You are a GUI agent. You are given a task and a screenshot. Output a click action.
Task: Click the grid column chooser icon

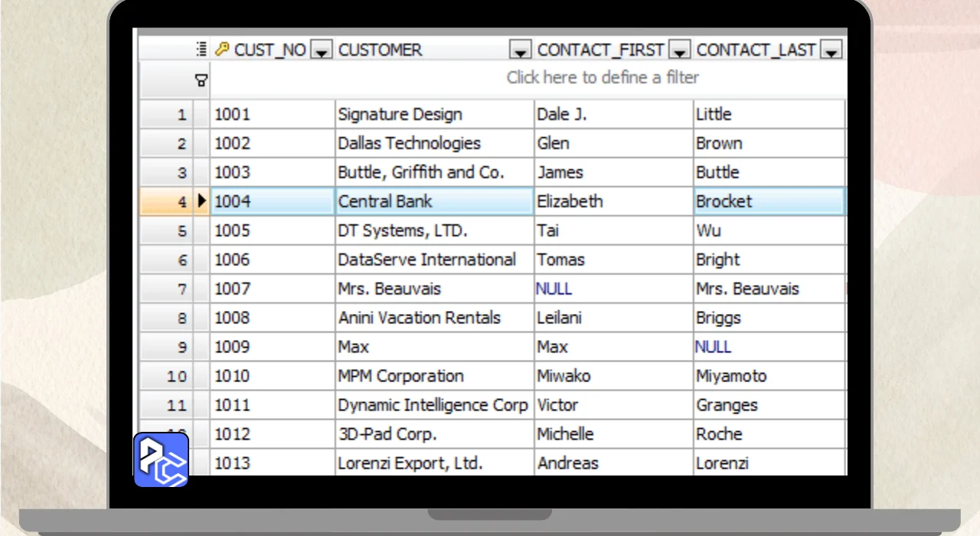[201, 50]
